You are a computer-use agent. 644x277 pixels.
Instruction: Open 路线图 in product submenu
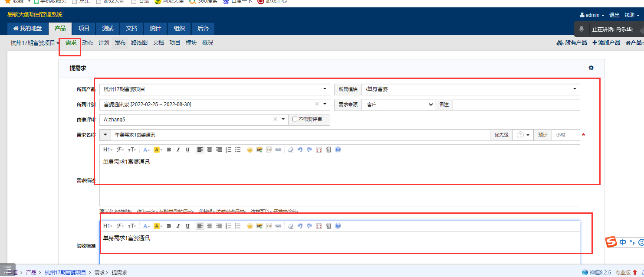(x=139, y=43)
